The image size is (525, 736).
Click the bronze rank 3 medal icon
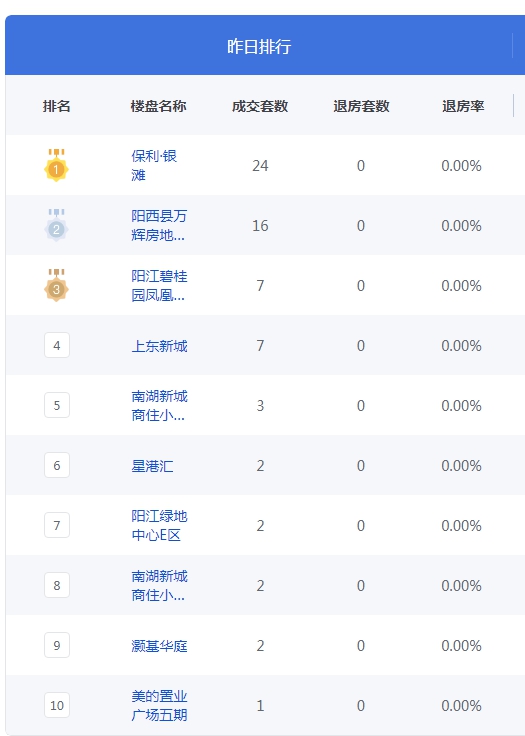56,285
